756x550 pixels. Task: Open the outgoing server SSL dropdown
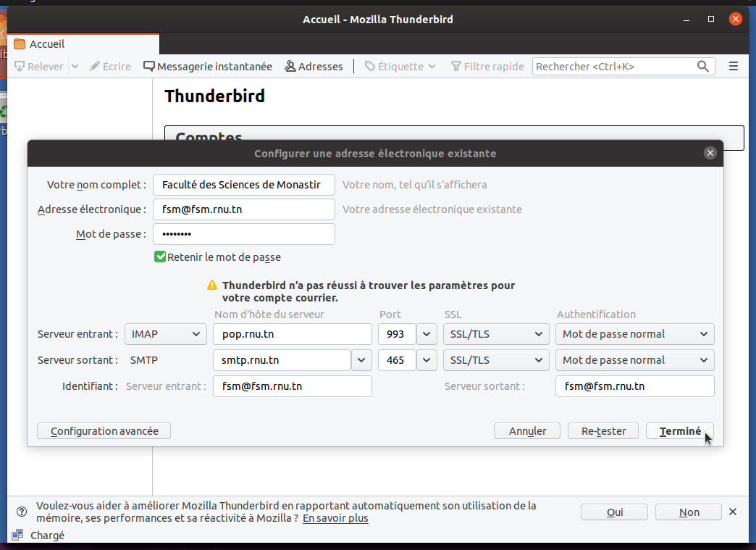pyautogui.click(x=496, y=360)
